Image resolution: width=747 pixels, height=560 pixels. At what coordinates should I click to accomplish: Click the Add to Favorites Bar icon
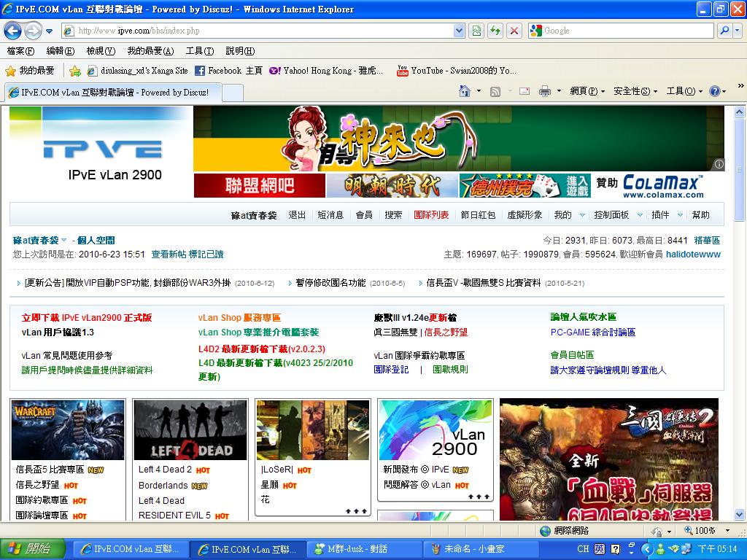[x=74, y=71]
